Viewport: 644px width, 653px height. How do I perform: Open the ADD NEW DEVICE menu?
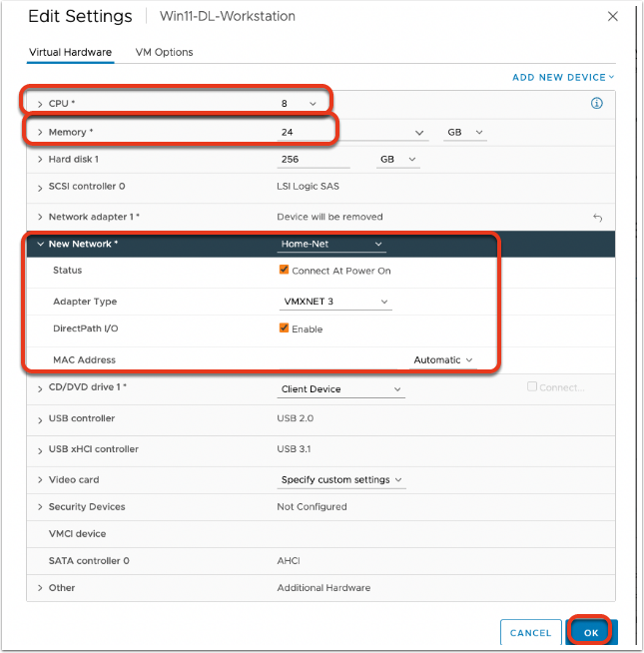coord(562,77)
